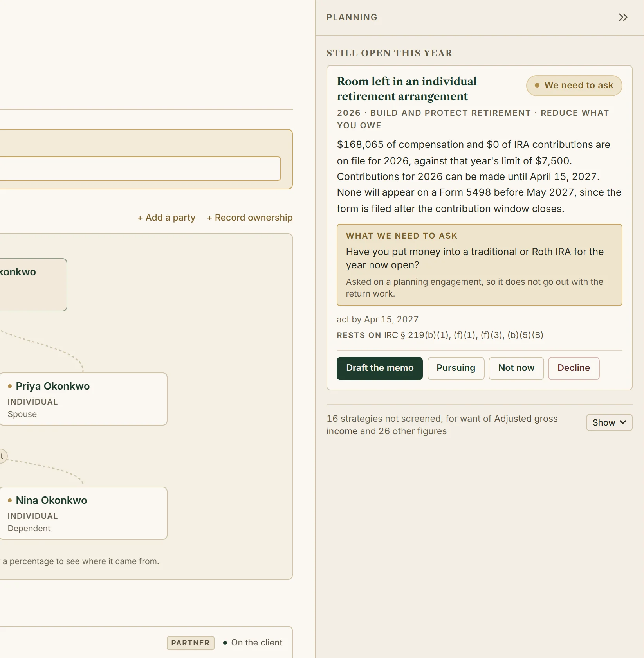The width and height of the screenshot is (644, 658).
Task: Draft the memo for IRA strategy
Action: 379,368
